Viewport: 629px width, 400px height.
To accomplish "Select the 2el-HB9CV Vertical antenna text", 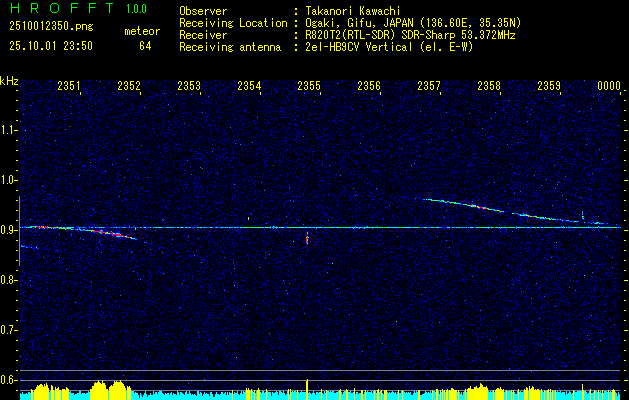I will (x=387, y=47).
